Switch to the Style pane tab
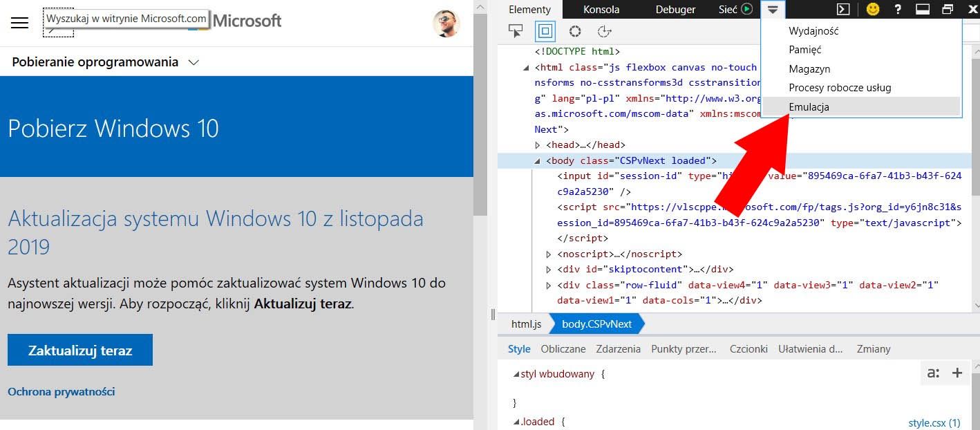This screenshot has width=980, height=430. pos(519,349)
